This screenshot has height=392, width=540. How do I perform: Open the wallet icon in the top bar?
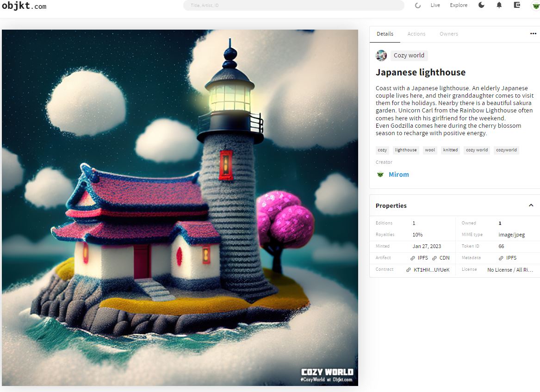click(x=517, y=5)
